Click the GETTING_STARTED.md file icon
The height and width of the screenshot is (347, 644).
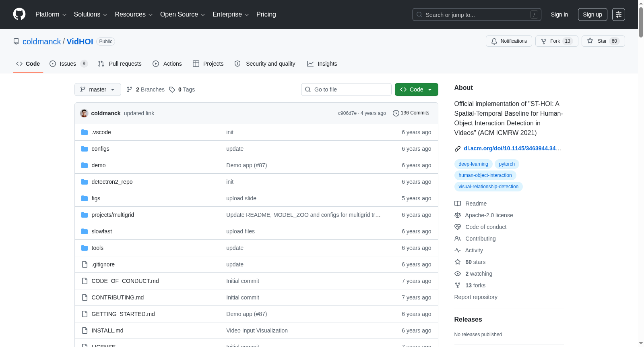pos(85,314)
